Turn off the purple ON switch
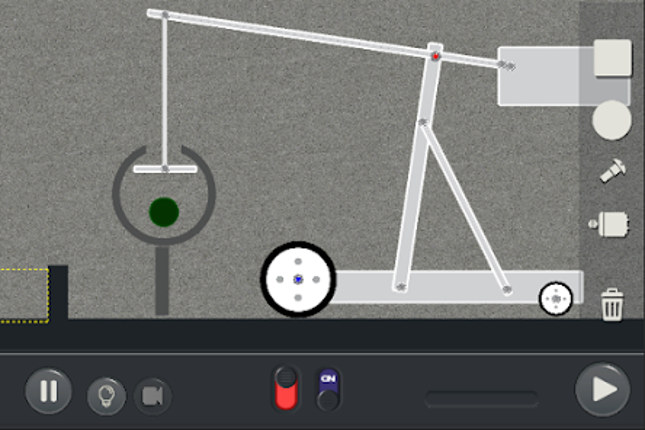 click(328, 390)
